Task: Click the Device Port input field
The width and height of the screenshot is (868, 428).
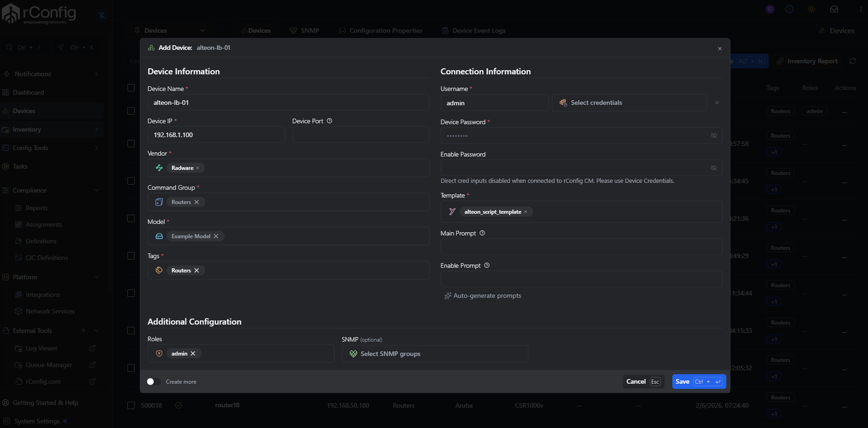Action: tap(361, 135)
